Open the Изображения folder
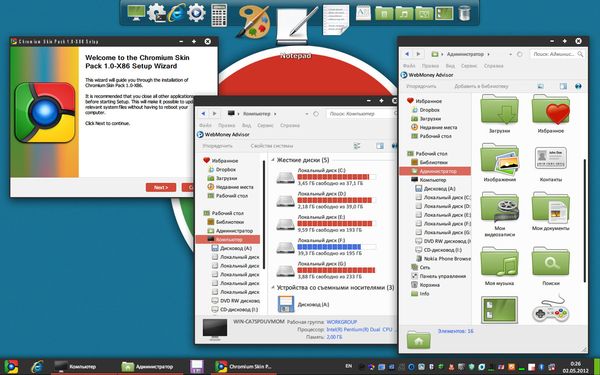This screenshot has height=375, width=600. 499,162
